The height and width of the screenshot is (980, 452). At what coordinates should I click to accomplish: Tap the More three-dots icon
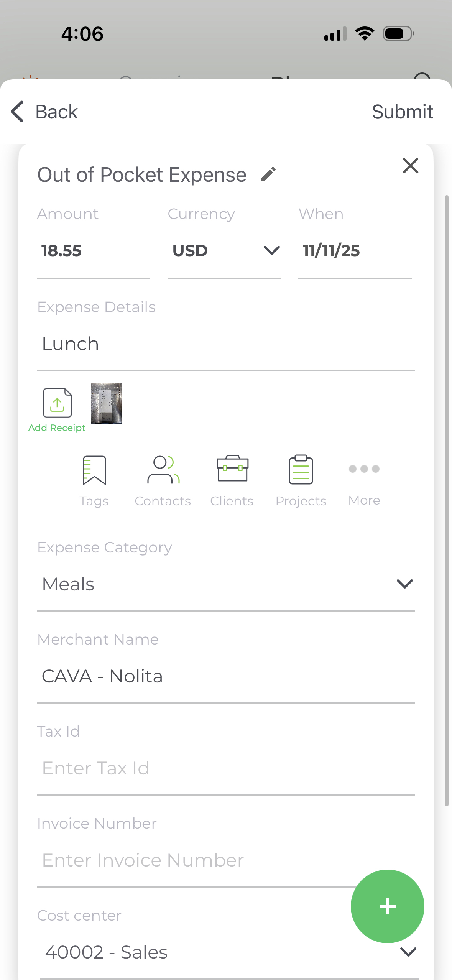click(364, 469)
